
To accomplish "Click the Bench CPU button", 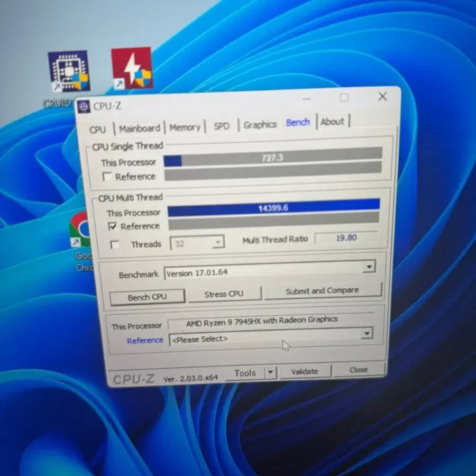I will tap(148, 297).
